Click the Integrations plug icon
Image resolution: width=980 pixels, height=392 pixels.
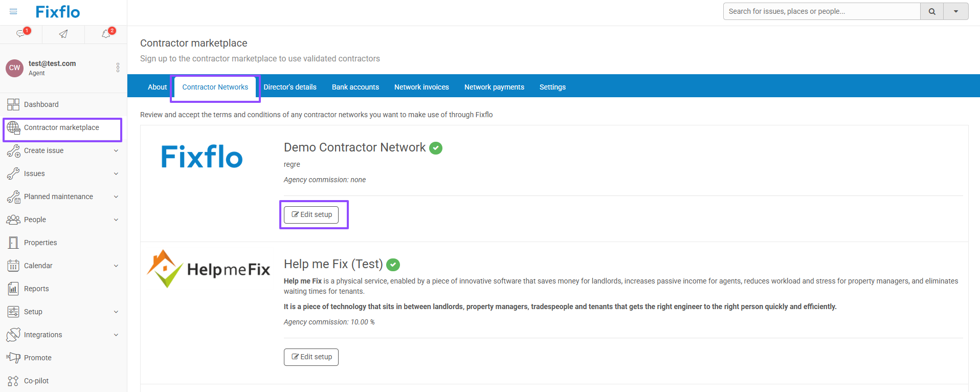coord(13,335)
